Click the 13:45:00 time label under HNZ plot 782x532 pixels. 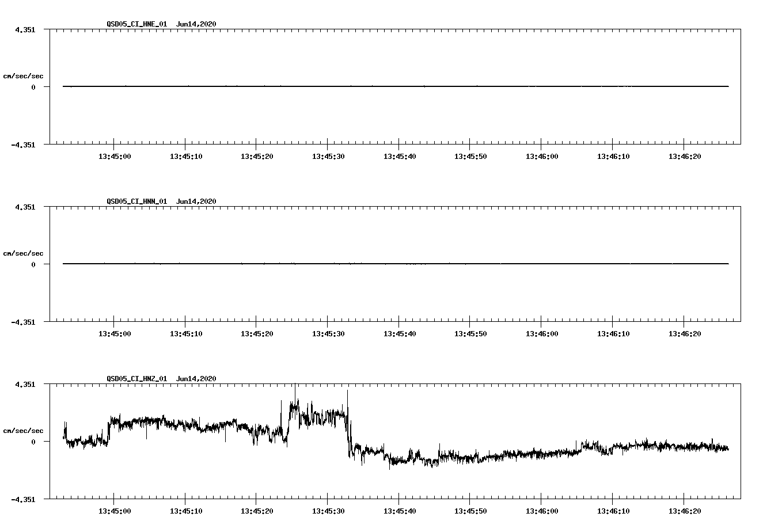tap(115, 511)
